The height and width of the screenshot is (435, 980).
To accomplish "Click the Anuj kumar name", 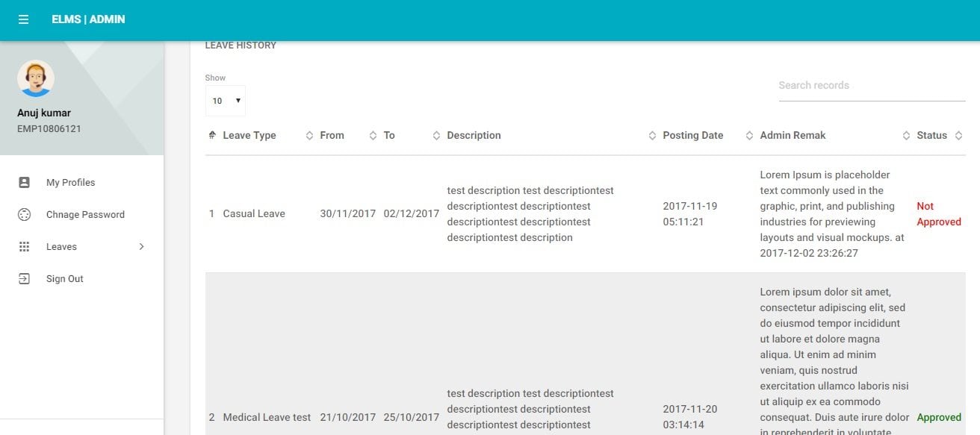I will point(44,113).
